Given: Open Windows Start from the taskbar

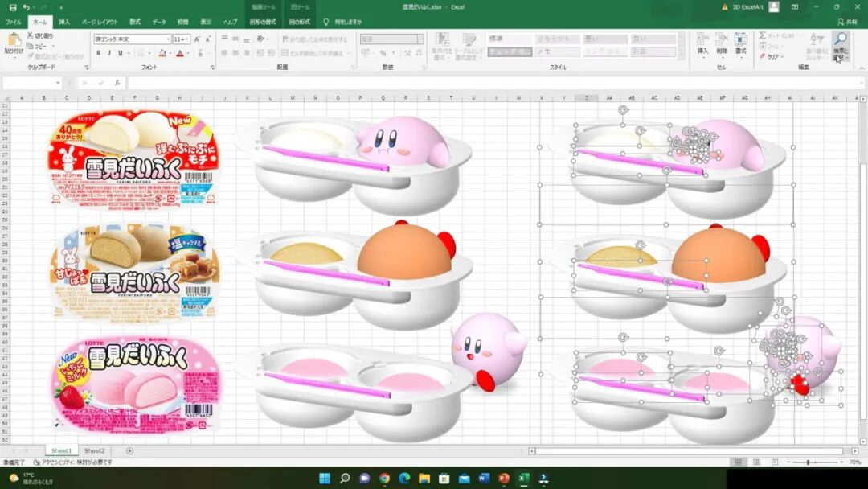Looking at the screenshot, I should pos(325,478).
